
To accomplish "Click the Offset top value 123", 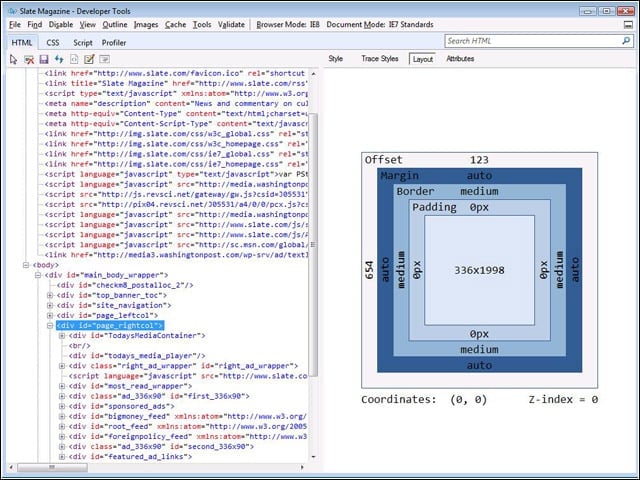I will click(479, 160).
